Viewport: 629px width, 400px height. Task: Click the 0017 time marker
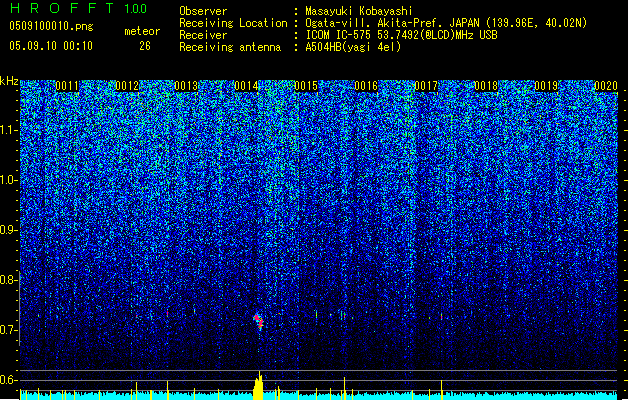426,86
